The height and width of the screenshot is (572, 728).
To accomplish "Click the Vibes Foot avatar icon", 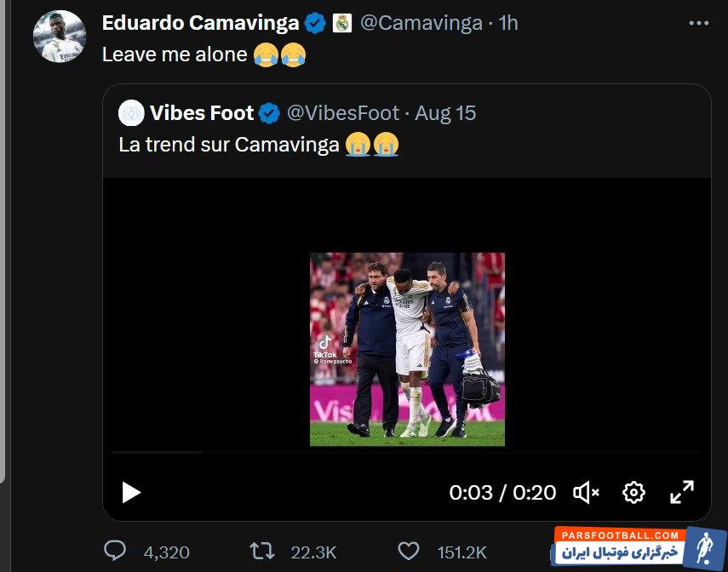I will pos(131,113).
